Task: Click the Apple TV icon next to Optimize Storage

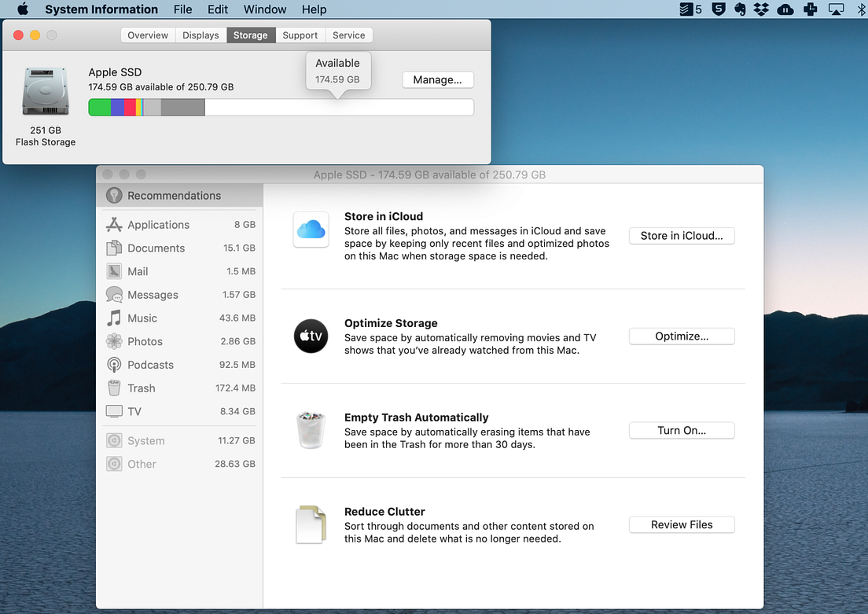Action: point(311,336)
